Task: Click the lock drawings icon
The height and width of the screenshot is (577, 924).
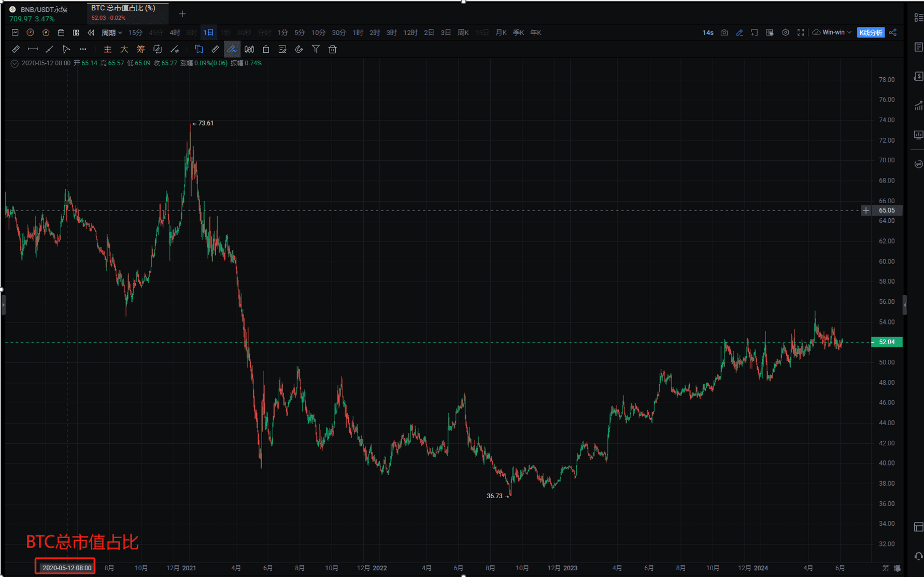Action: [266, 49]
